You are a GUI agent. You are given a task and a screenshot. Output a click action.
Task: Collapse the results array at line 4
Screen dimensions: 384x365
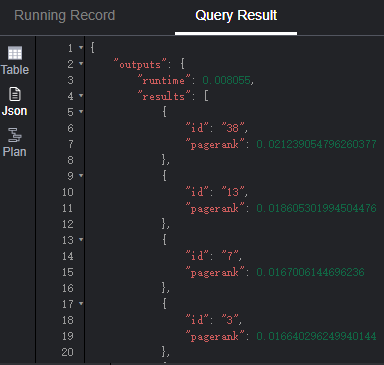tap(81, 96)
